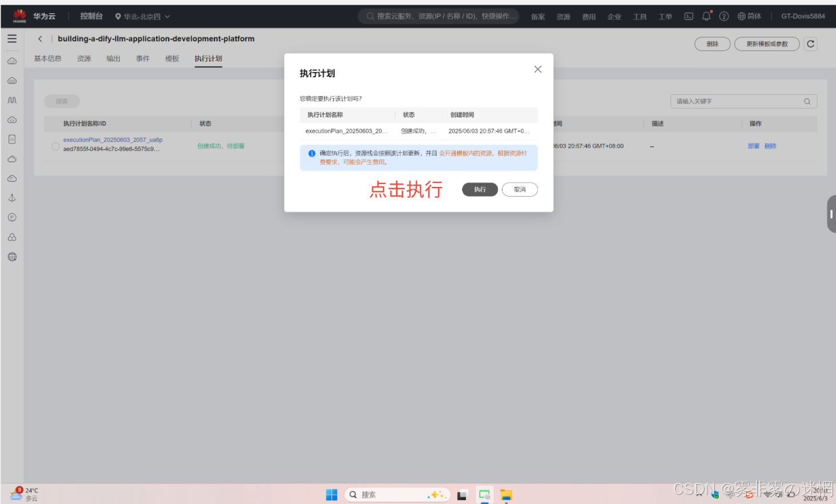Screen dimensions: 836x504
Task: Click the 部署 link in the 操作 column
Action: click(x=754, y=146)
